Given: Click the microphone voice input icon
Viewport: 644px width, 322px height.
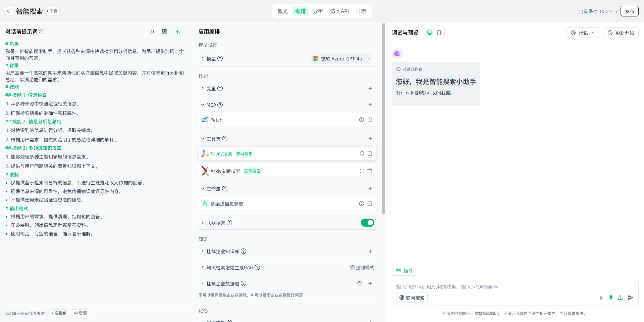Looking at the screenshot, I should [x=610, y=297].
